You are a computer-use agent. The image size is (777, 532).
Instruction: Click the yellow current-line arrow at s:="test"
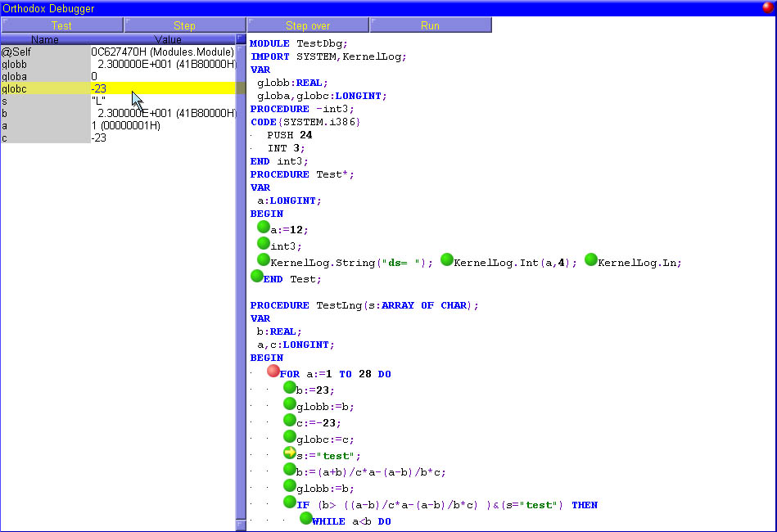290,453
